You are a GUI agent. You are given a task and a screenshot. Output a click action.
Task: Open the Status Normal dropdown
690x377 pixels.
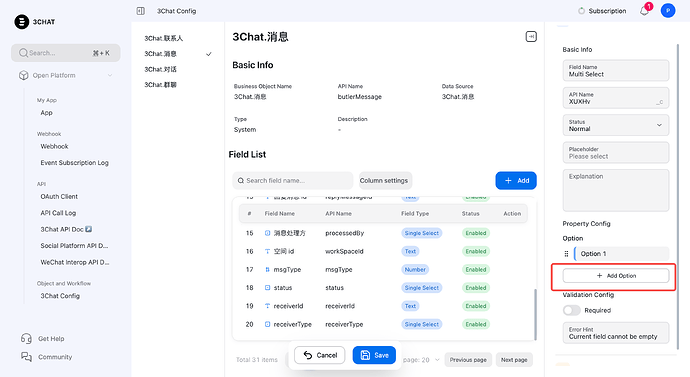[616, 125]
